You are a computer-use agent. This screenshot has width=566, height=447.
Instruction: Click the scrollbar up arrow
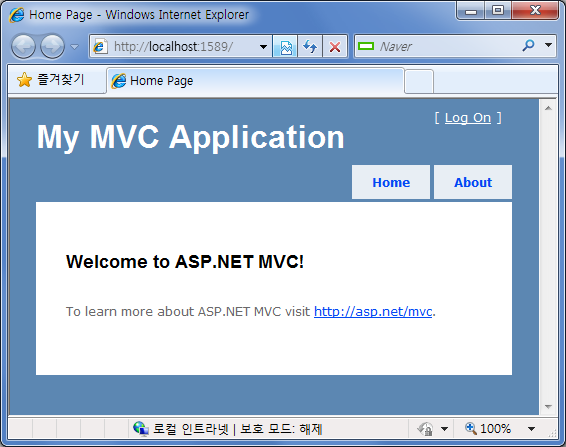[x=548, y=108]
